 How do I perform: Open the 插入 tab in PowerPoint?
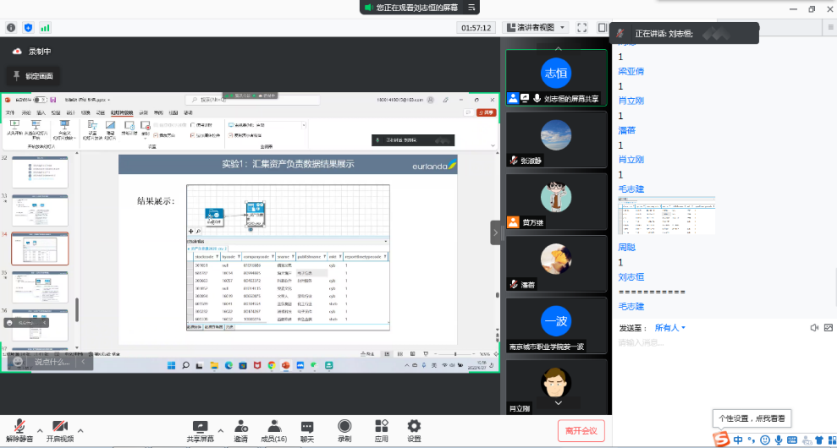[41, 113]
